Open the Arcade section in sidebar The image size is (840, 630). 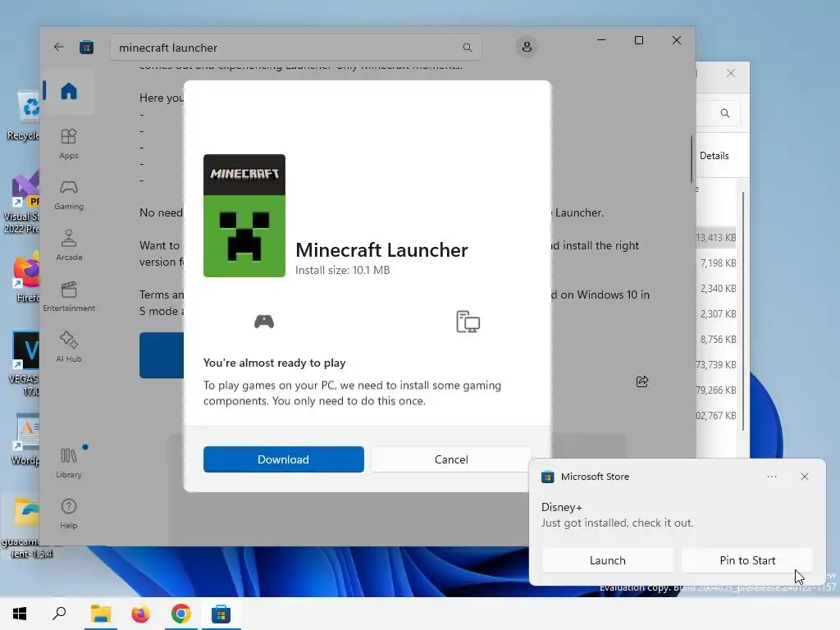pos(69,245)
